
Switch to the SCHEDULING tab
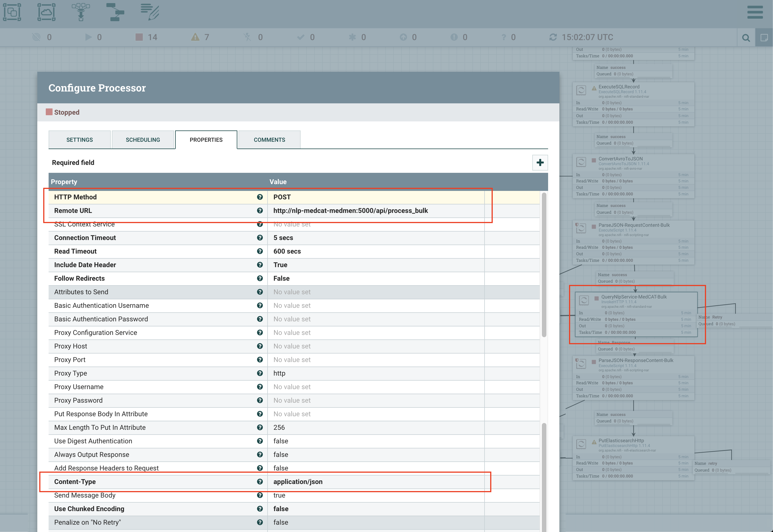(143, 140)
